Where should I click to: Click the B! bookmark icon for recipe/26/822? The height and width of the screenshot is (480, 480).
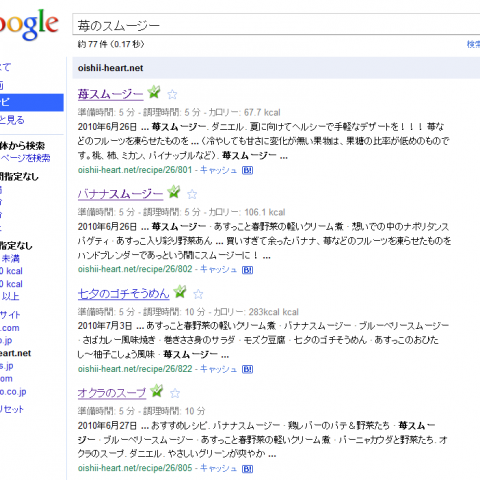tap(247, 369)
